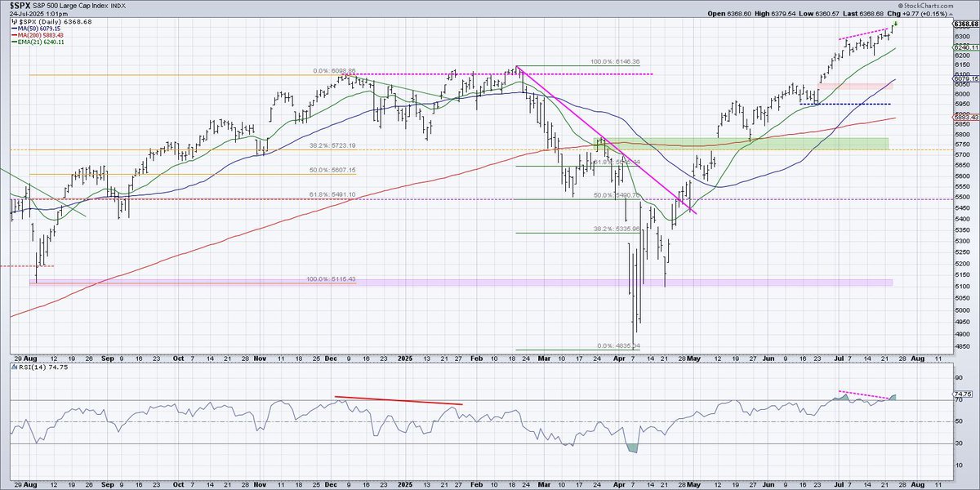Image resolution: width=980 pixels, height=490 pixels.
Task: Click the green plus marker at the latest price bar
Action: pyautogui.click(x=894, y=24)
